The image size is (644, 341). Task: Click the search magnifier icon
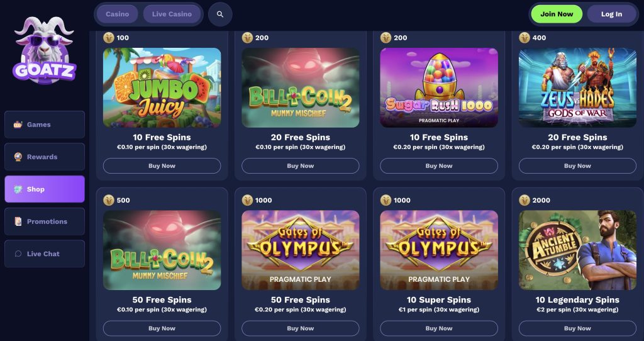click(220, 14)
